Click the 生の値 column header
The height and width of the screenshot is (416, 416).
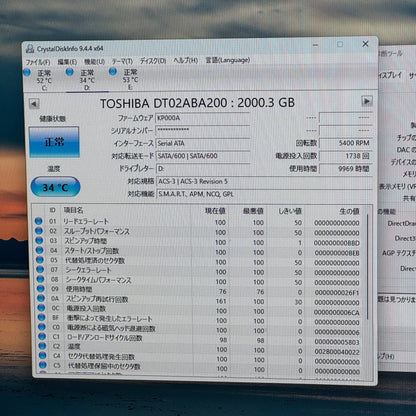[349, 211]
